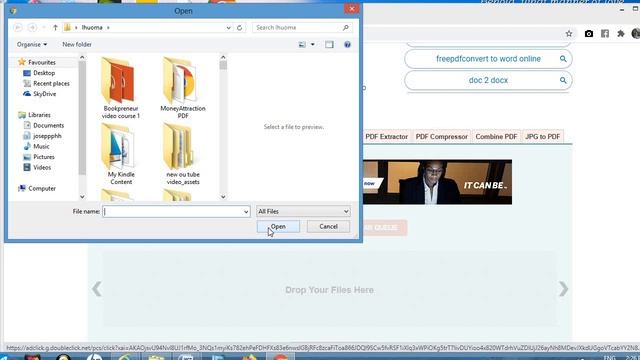Switch to PDF Compressor tab
Image resolution: width=640 pixels, height=360 pixels.
pyautogui.click(x=442, y=137)
